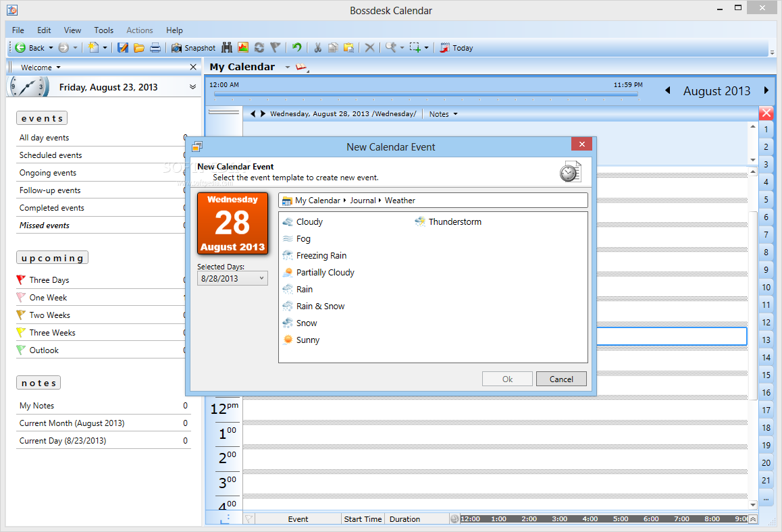Viewport: 782px width, 532px height.
Task: Click the green Undo arrow icon
Action: pyautogui.click(x=297, y=48)
